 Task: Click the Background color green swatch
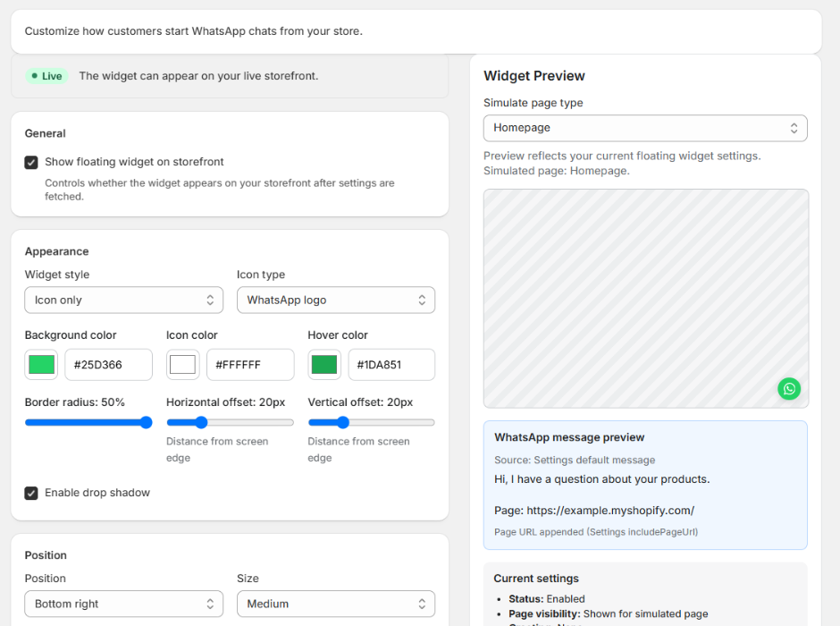(x=41, y=365)
